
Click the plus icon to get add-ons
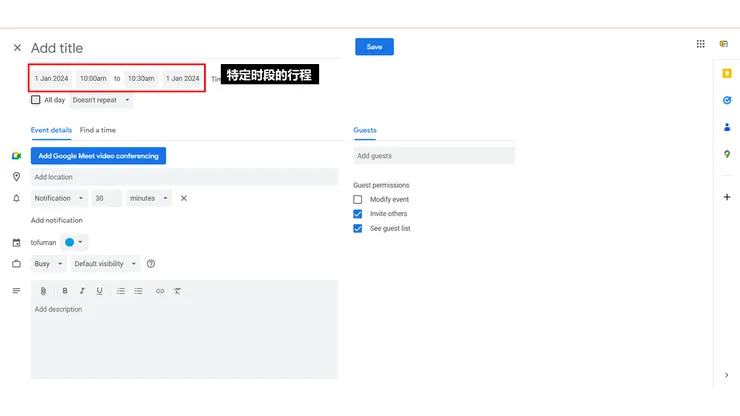click(727, 197)
